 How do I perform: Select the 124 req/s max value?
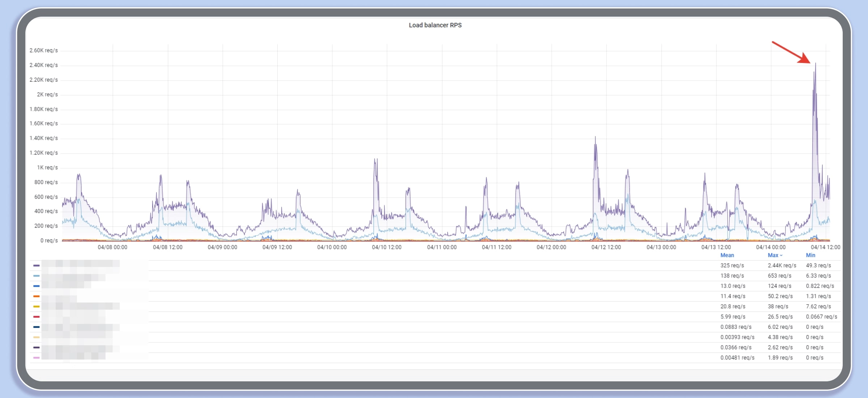coord(779,286)
